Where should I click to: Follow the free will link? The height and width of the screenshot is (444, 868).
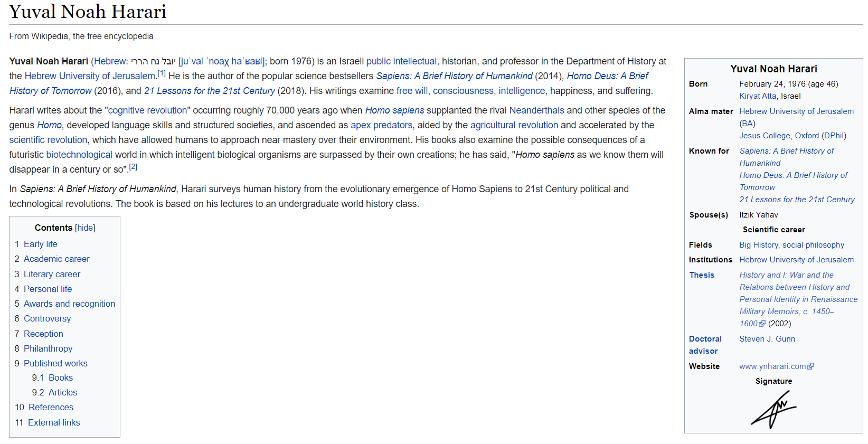(412, 91)
